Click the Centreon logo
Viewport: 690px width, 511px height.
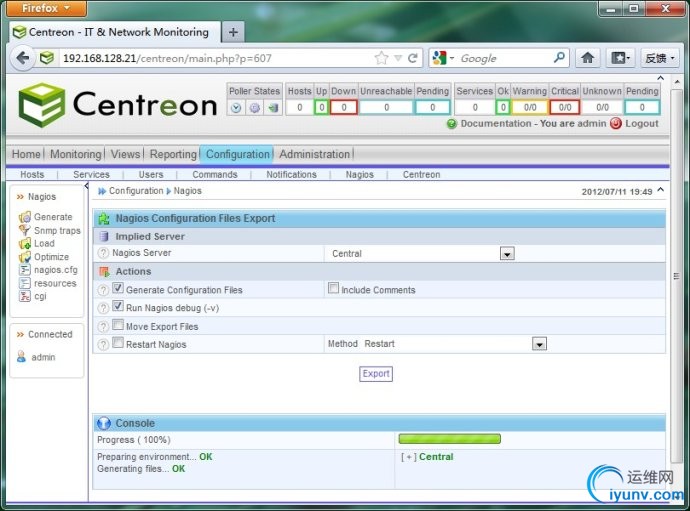118,105
